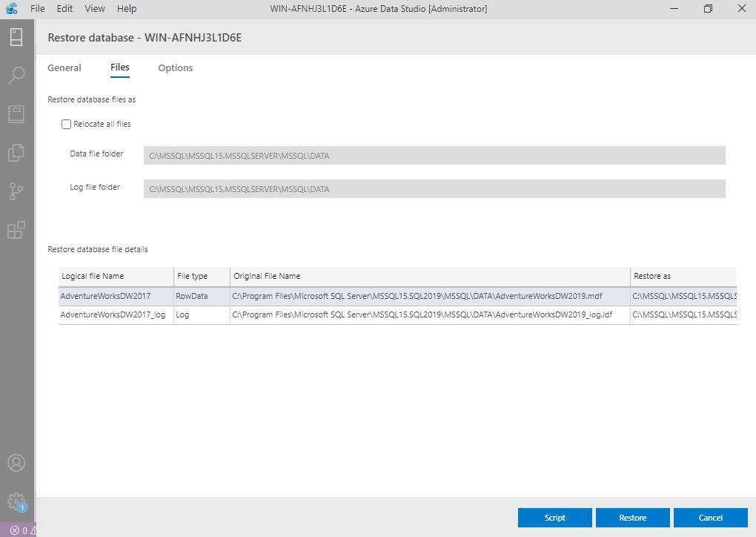
Task: Click the Logical file Name column header
Action: [x=116, y=277]
